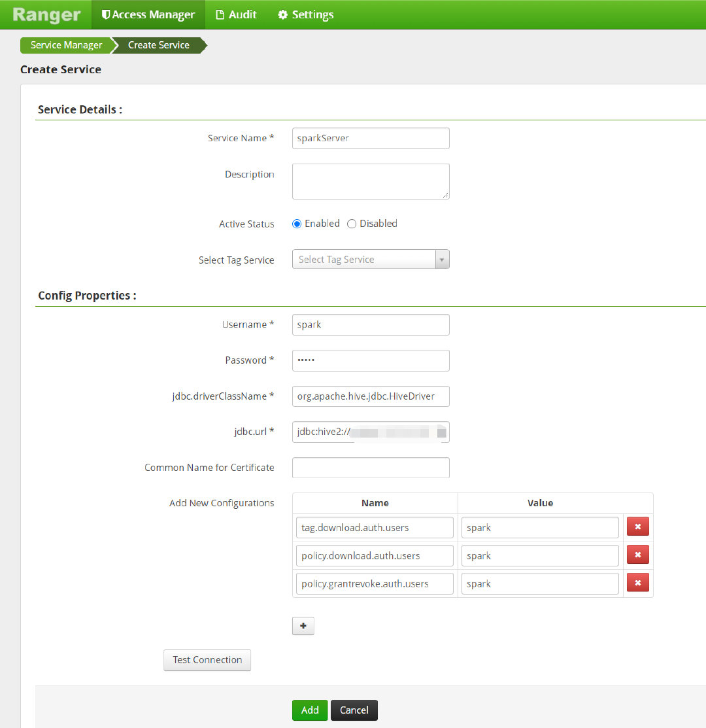Screen dimensions: 706x728
Task: Click the Name column header
Action: 375,503
